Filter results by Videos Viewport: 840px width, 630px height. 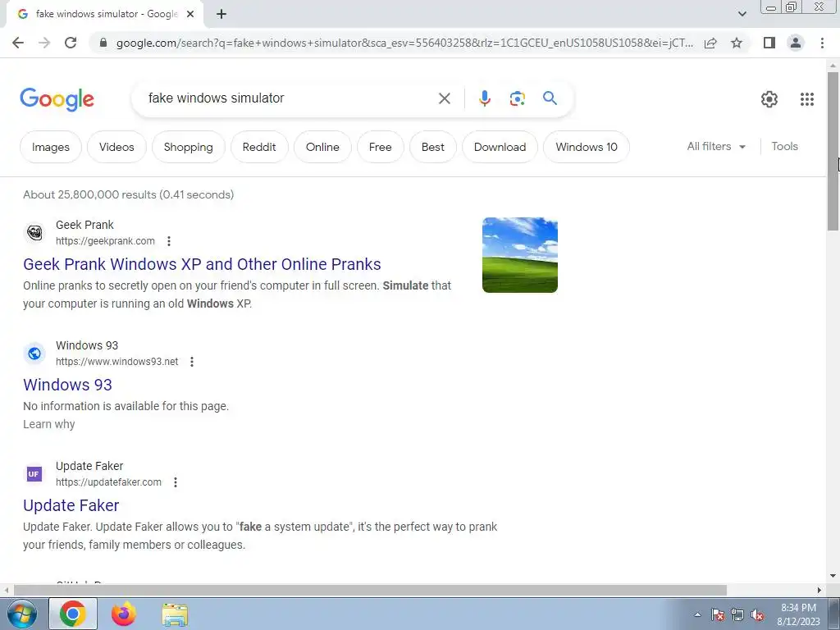(x=116, y=147)
